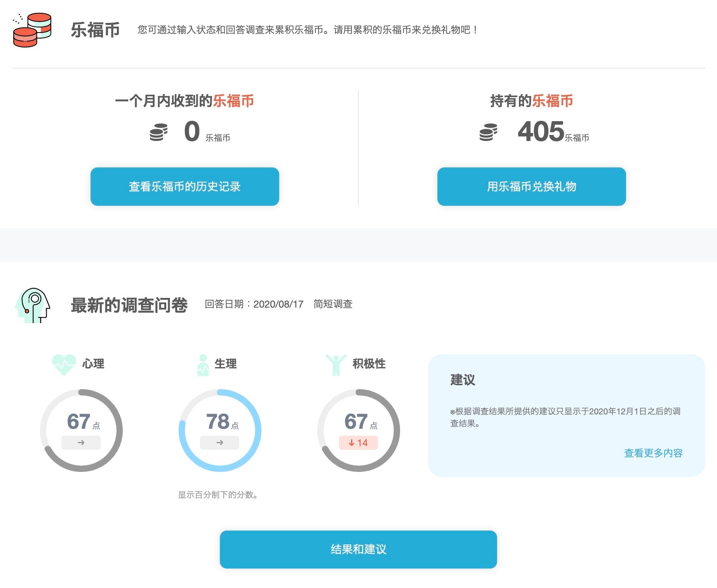The width and height of the screenshot is (717, 588).
Task: Click the red down-arrow 14 badge
Action: click(x=358, y=443)
